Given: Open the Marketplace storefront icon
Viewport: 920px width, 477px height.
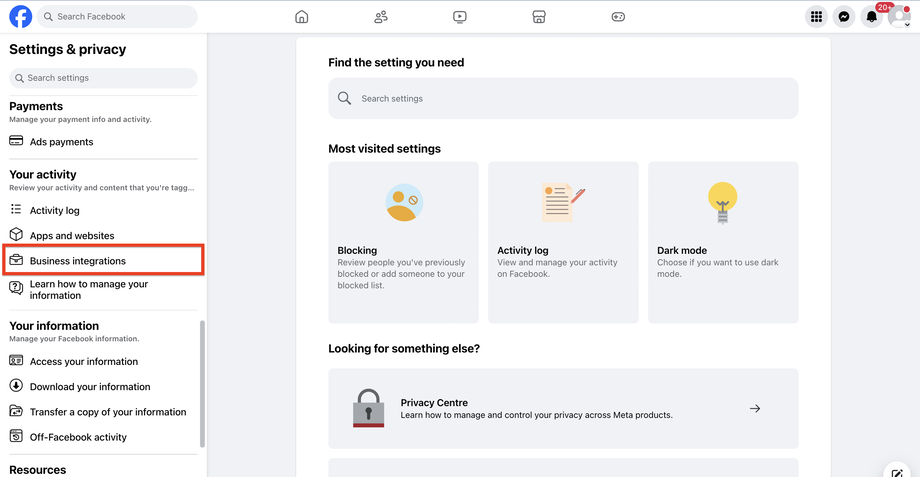Looking at the screenshot, I should point(539,17).
